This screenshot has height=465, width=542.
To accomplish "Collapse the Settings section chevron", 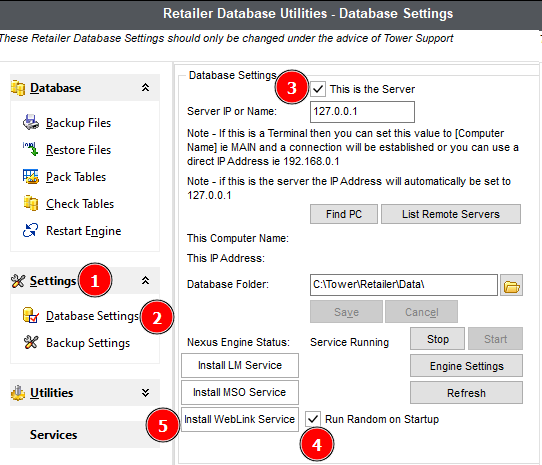I will [x=146, y=280].
